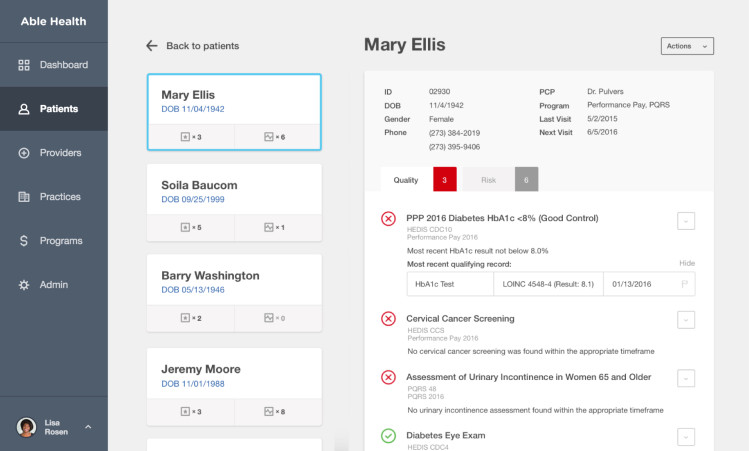Image resolution: width=749 pixels, height=451 pixels.
Task: Open Dashboard via its grid icon
Action: [24, 65]
